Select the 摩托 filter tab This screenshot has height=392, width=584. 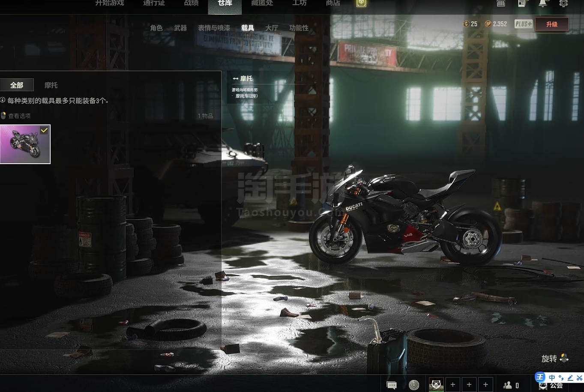tap(51, 85)
